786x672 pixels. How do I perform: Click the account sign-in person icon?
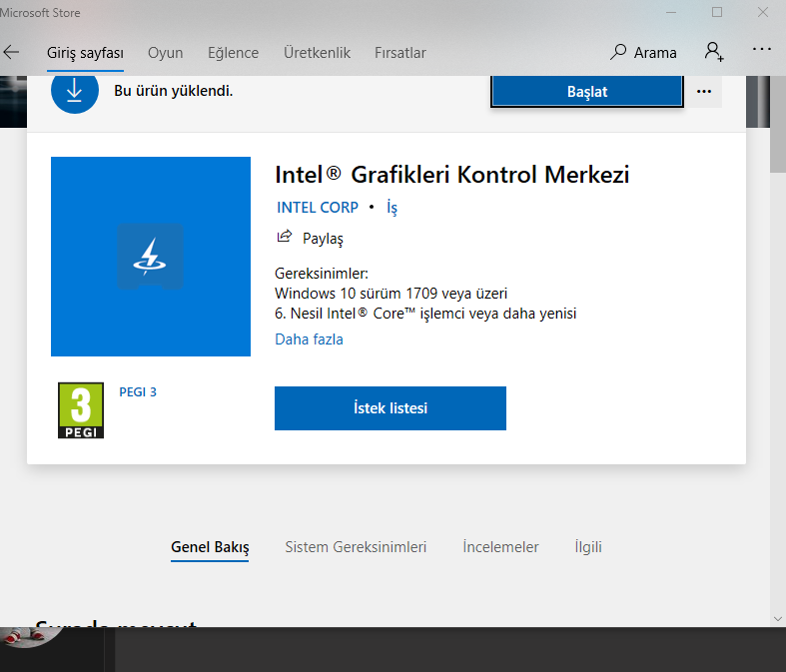coord(714,52)
